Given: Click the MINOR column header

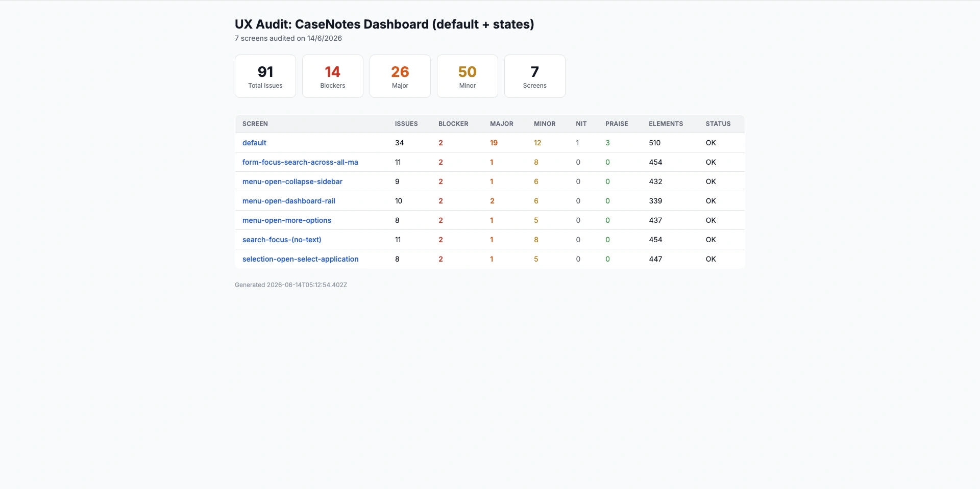Looking at the screenshot, I should coord(545,124).
